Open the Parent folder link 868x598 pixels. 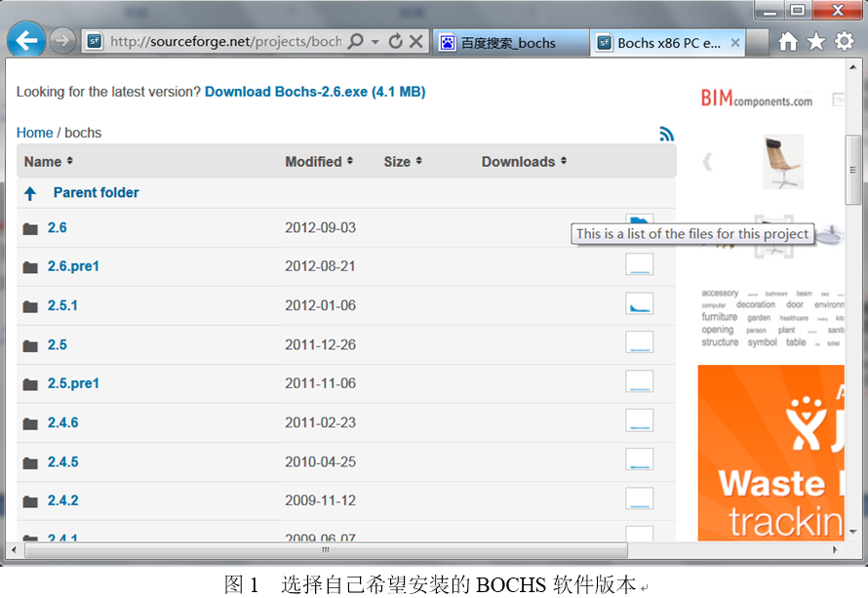click(x=96, y=193)
